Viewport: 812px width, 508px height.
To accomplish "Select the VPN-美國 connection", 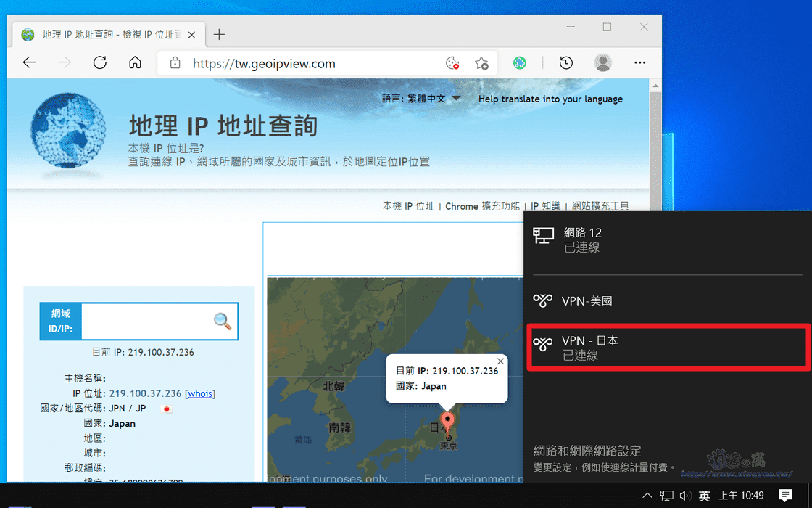I will coord(668,300).
